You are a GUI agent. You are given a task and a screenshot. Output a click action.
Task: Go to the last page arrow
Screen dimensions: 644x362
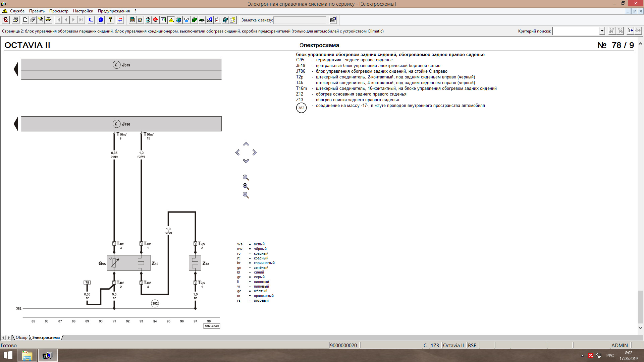81,20
